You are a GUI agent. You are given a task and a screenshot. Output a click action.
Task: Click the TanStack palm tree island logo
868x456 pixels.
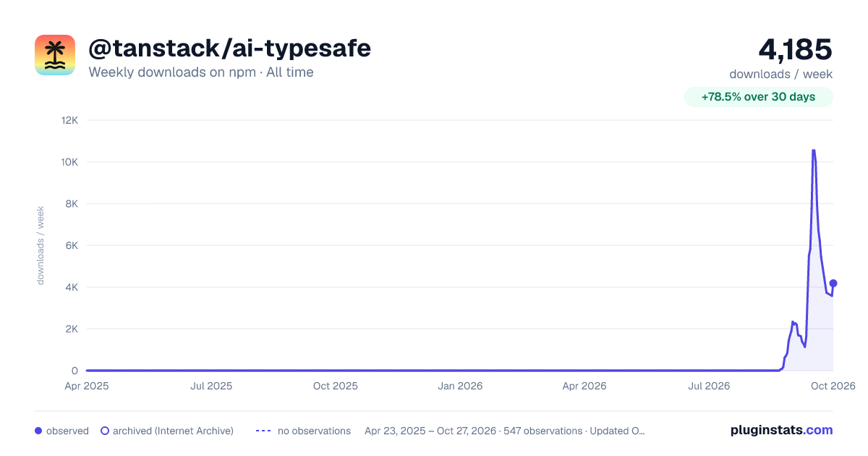pyautogui.click(x=55, y=55)
